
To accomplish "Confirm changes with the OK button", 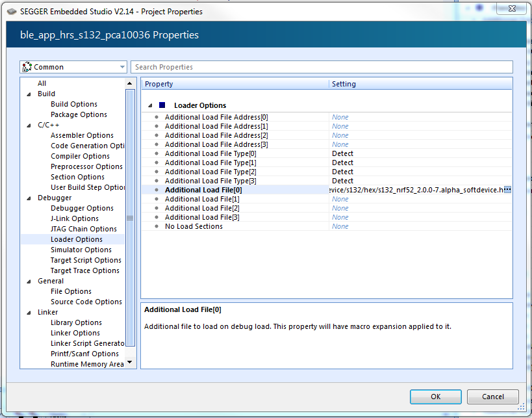I will (x=436, y=397).
